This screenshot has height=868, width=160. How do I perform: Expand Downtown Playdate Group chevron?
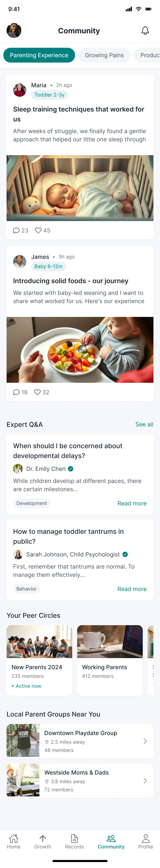145,741
